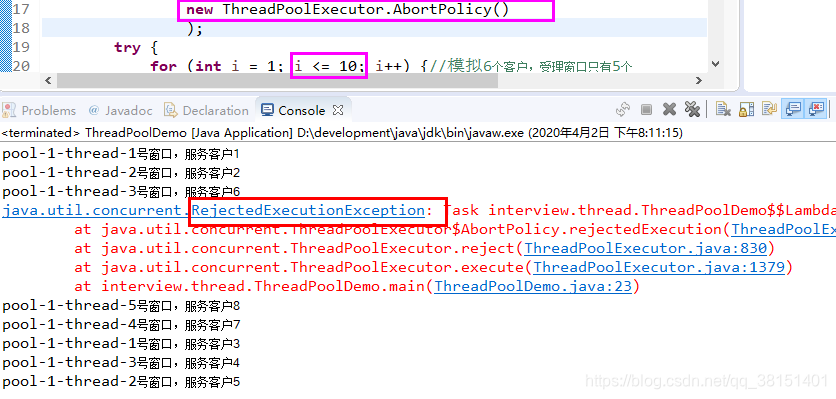
Task: Open the truncated ThreadPoolEx link on AbortPolicy line
Action: click(784, 229)
